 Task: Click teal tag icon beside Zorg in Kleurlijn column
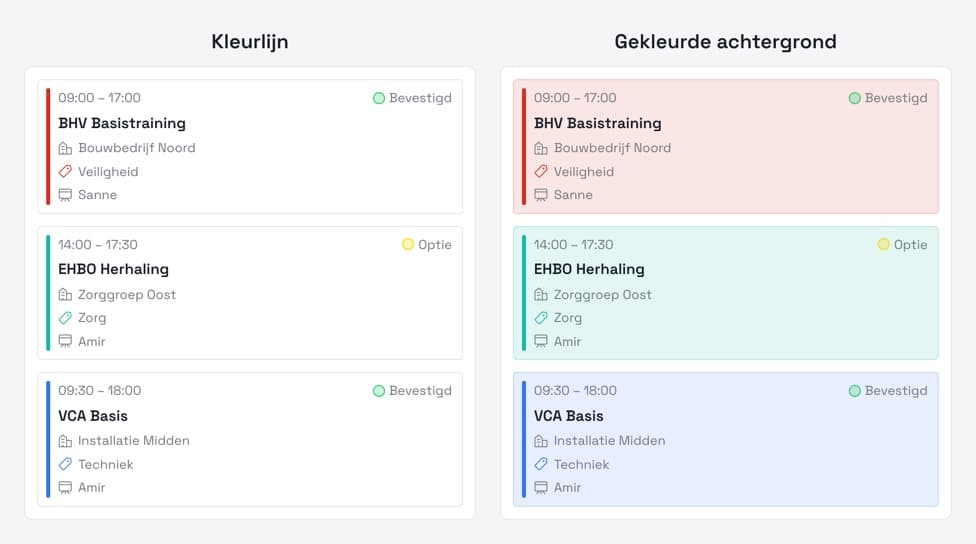(65, 318)
